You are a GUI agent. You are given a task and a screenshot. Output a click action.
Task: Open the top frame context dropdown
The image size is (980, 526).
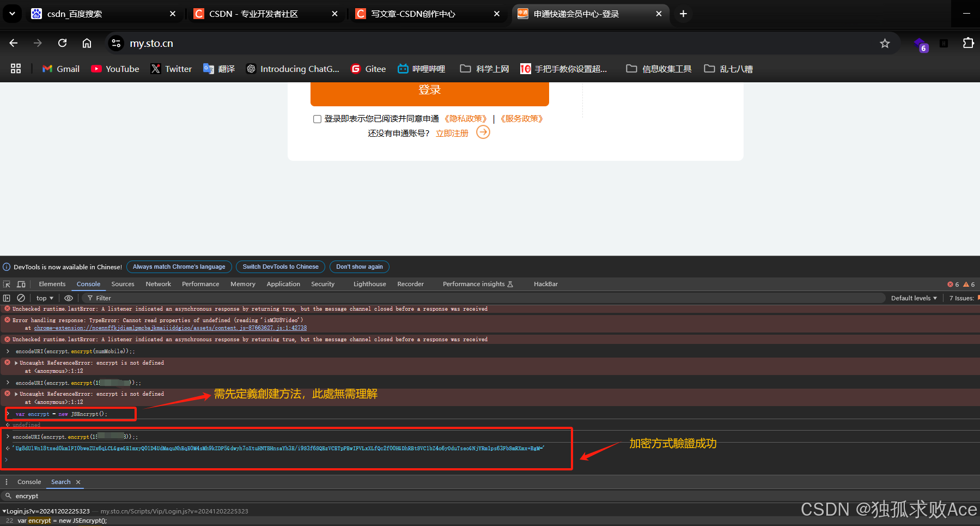coord(44,298)
